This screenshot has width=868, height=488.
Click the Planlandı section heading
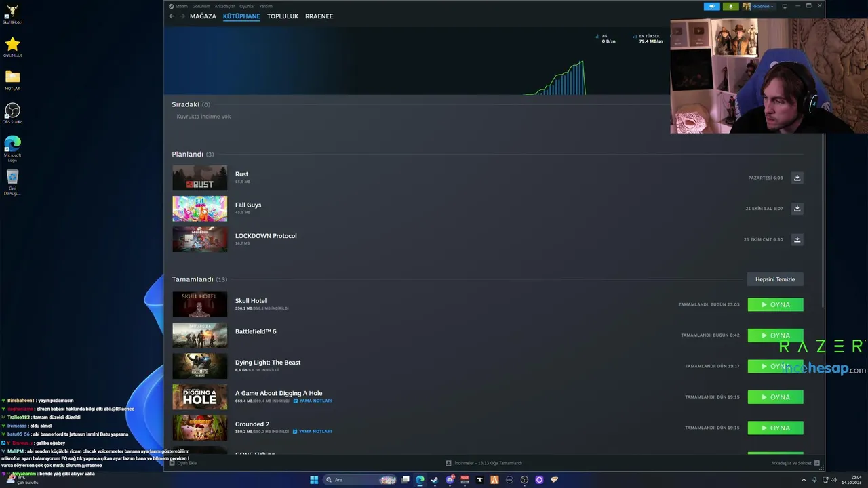click(x=187, y=155)
